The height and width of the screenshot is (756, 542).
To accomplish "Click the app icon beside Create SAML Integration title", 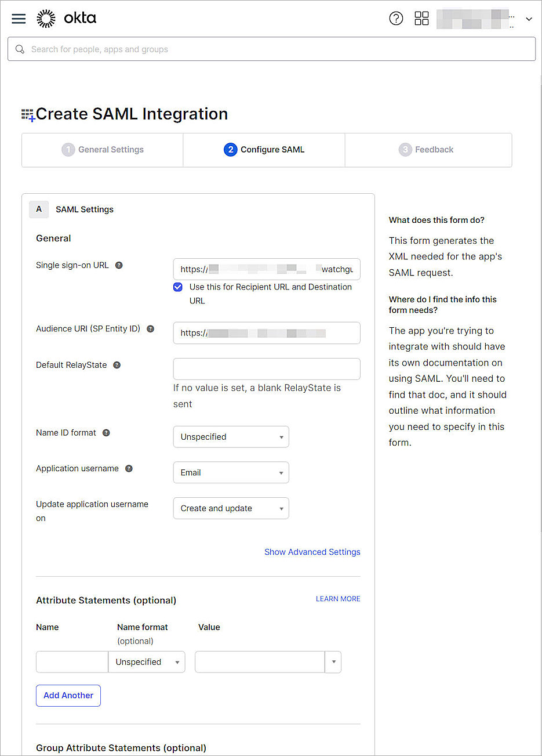I will [x=26, y=114].
